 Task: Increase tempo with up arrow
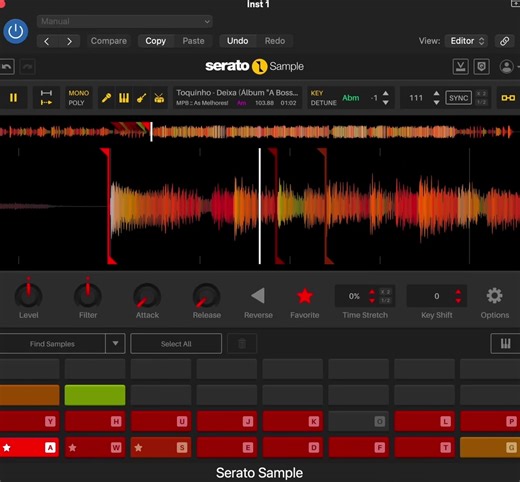click(x=436, y=93)
